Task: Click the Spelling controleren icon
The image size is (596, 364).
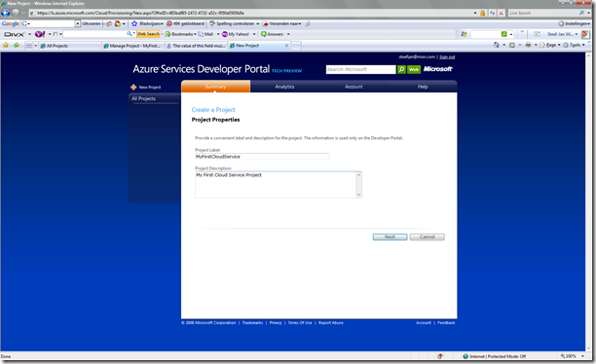Action: 212,23
